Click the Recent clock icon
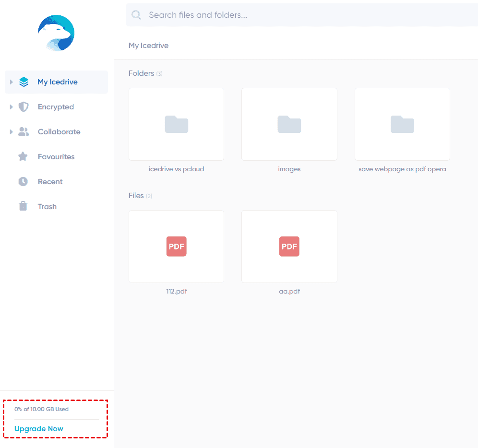The image size is (478, 448). [23, 182]
